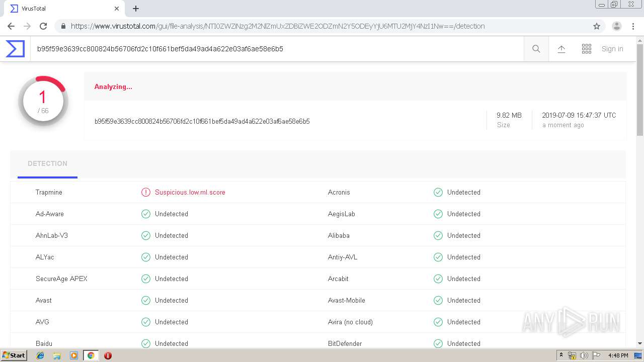Close the VirusTotal tab
The width and height of the screenshot is (644, 362).
[x=117, y=9]
